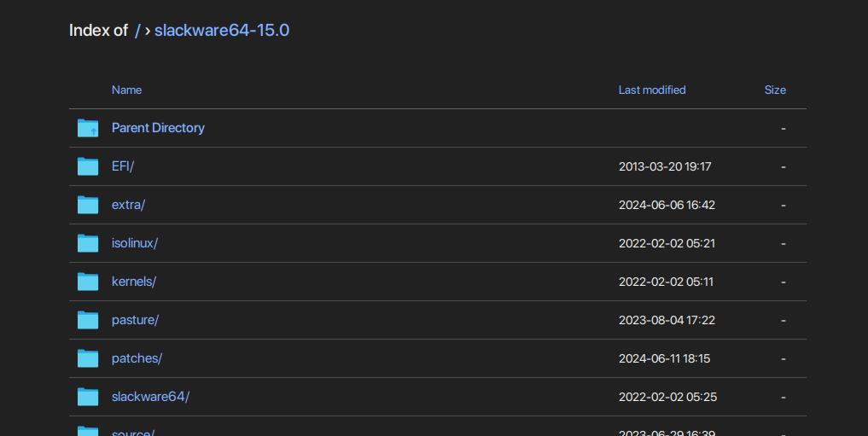
Task: Open the extra/ directory link
Action: [128, 205]
